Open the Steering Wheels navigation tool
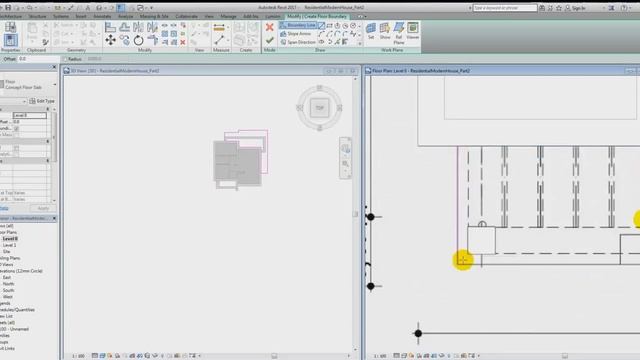640x360 pixels. pyautogui.click(x=345, y=149)
